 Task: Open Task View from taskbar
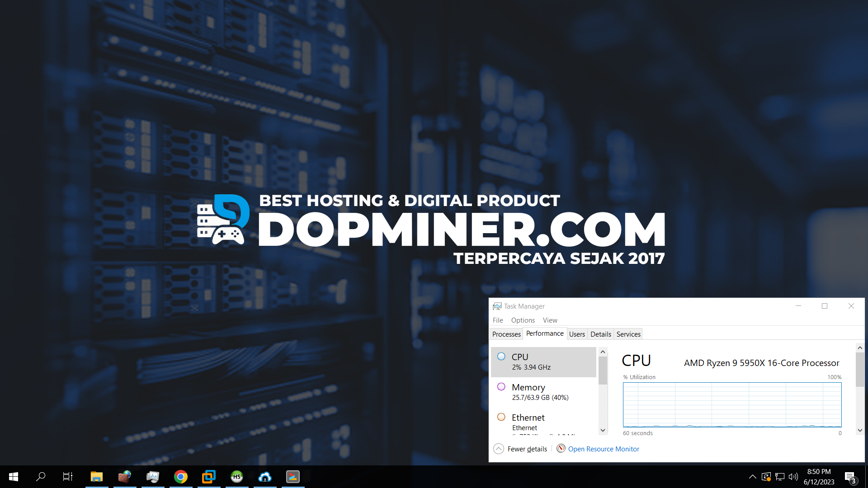coord(68,477)
